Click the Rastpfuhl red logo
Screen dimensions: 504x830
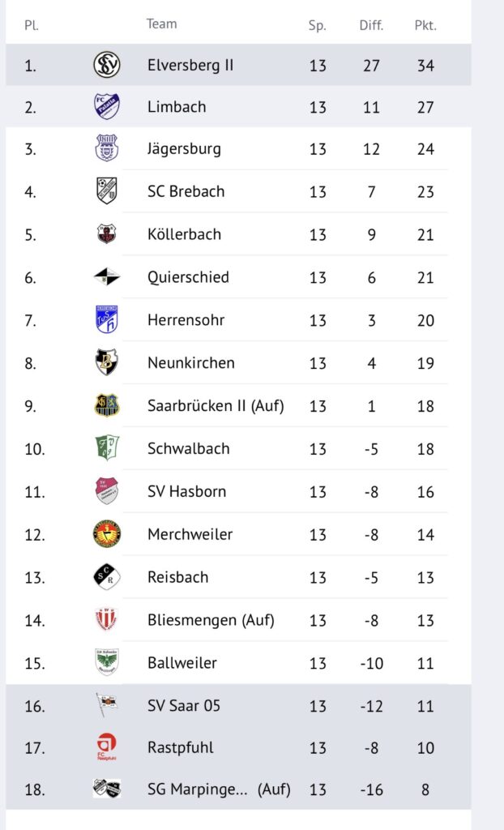(x=107, y=747)
